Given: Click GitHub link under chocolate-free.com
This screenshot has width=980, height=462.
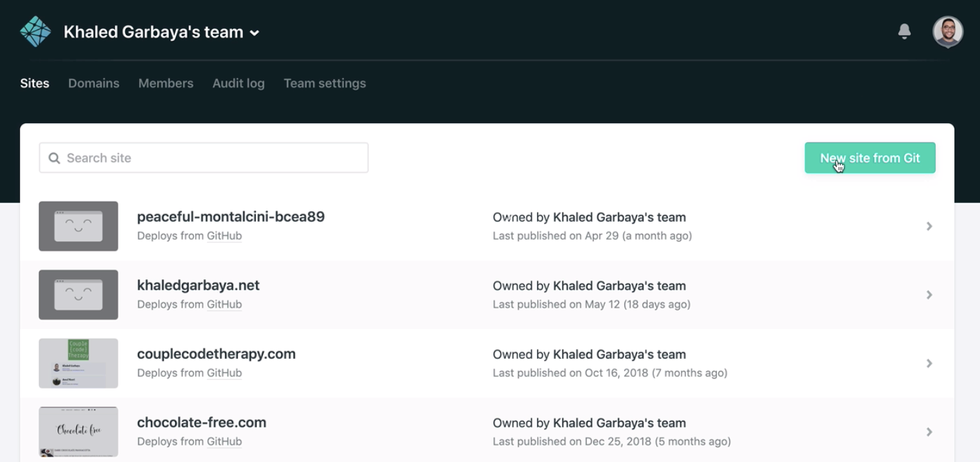Looking at the screenshot, I should pyautogui.click(x=224, y=442).
